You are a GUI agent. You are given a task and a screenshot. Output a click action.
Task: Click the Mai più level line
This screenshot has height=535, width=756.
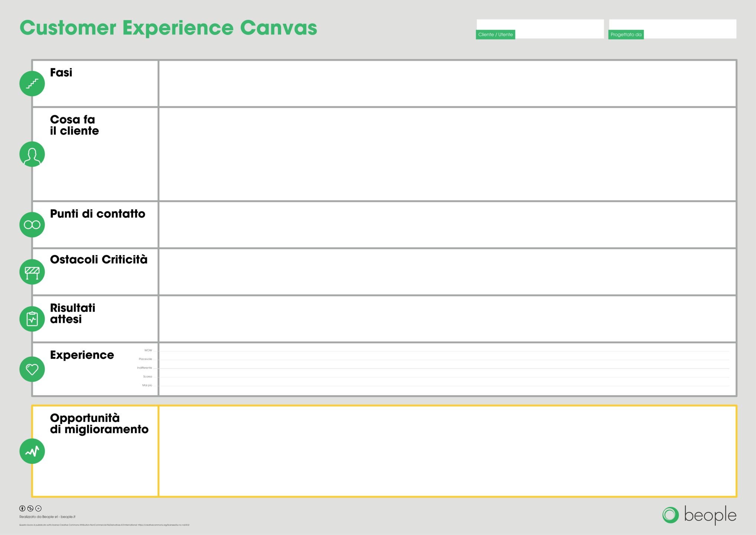[444, 386]
